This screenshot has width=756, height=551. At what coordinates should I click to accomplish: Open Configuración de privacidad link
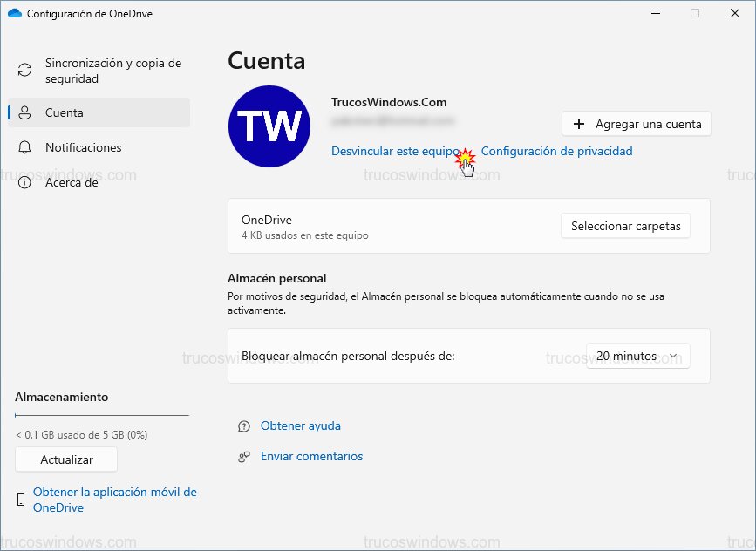[556, 151]
